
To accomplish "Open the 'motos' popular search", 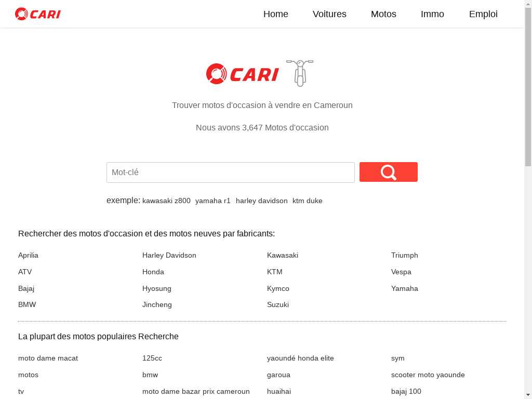I will pyautogui.click(x=28, y=375).
